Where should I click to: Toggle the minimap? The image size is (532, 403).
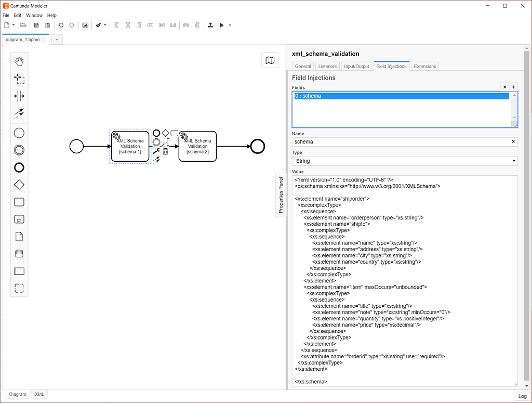coord(270,60)
